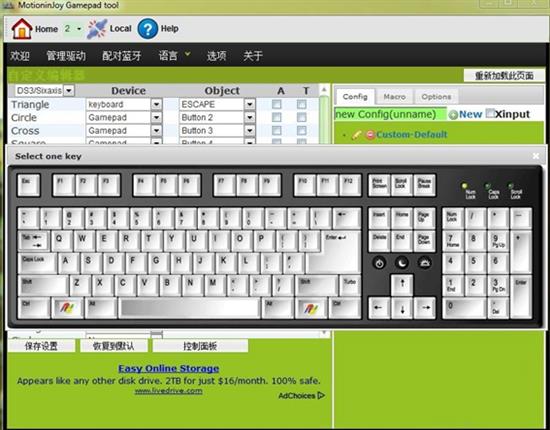Select the Page Up key

[x=425, y=218]
